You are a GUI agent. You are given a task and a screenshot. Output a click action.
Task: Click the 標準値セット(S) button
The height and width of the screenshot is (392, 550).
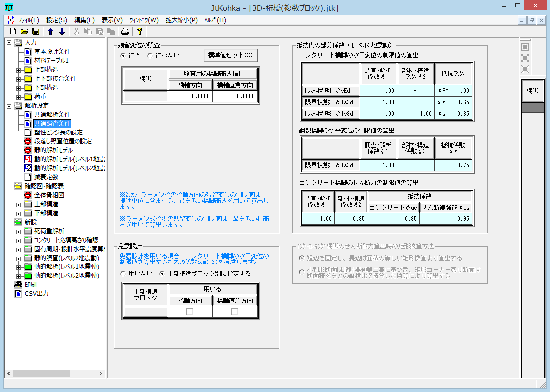pyautogui.click(x=230, y=55)
